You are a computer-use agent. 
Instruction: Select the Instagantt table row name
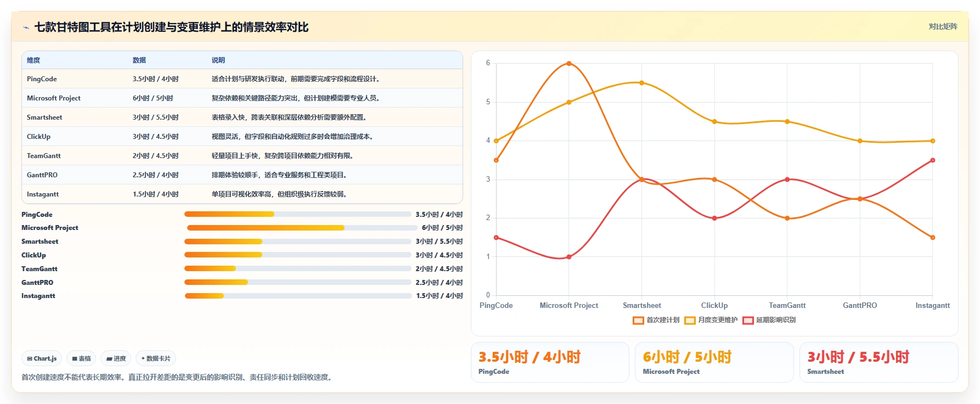click(43, 194)
